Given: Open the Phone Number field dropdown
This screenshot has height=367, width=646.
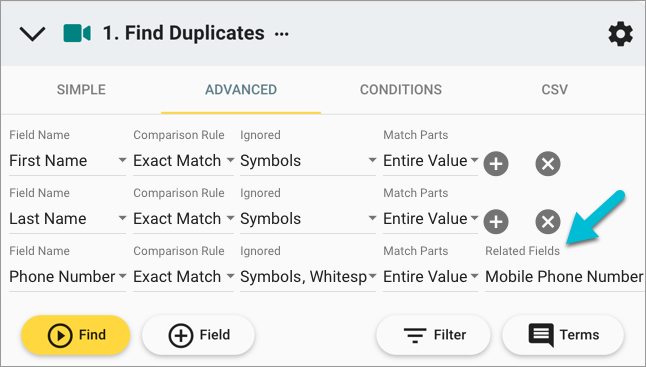Looking at the screenshot, I should click(x=68, y=277).
